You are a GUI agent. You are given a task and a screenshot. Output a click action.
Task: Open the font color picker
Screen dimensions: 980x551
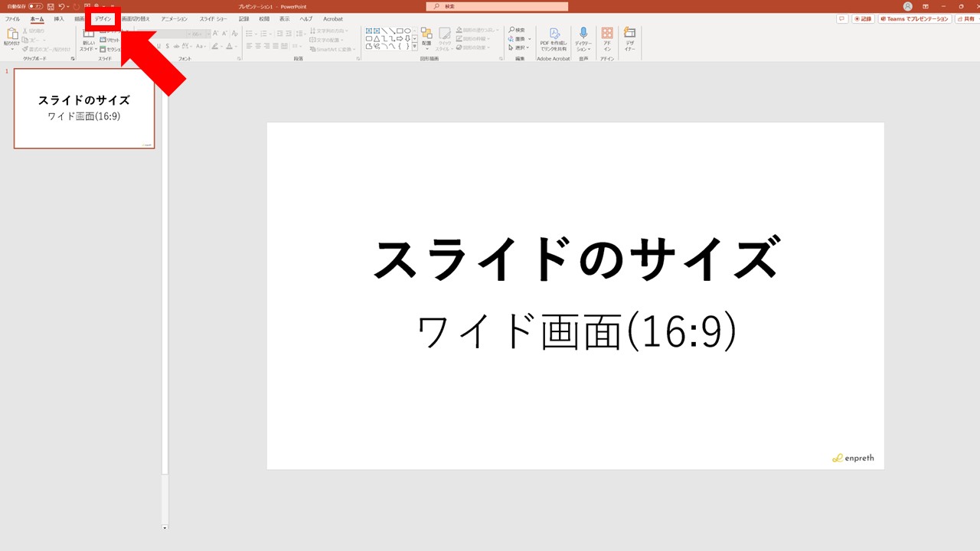pos(230,44)
